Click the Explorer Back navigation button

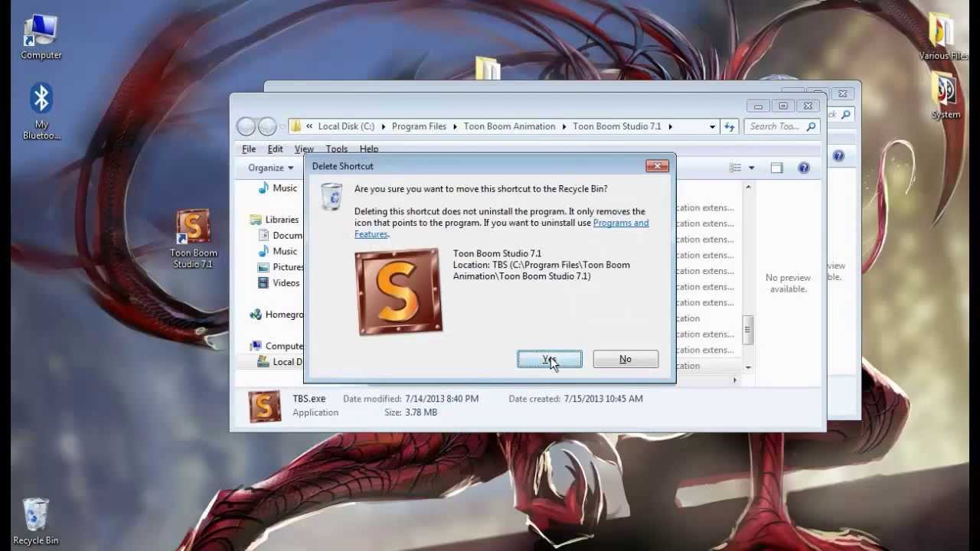point(246,126)
